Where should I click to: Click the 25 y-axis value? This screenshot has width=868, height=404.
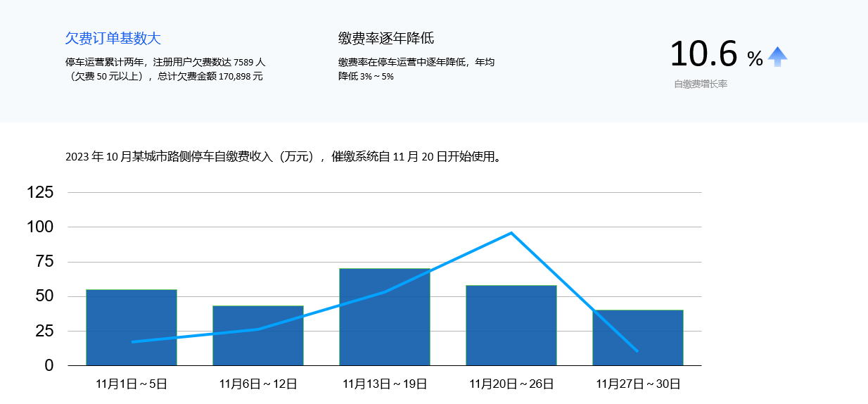click(45, 331)
